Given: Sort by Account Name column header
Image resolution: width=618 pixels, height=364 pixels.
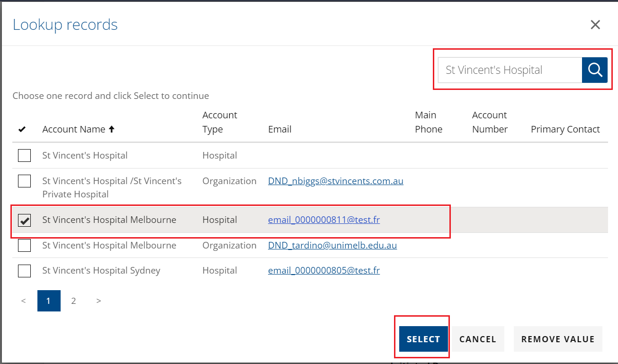Looking at the screenshot, I should pos(78,129).
